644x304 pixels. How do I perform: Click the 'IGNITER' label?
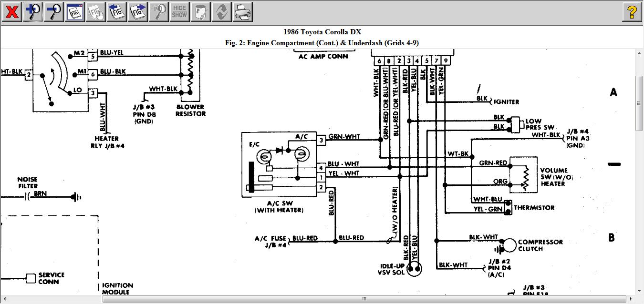tap(507, 102)
